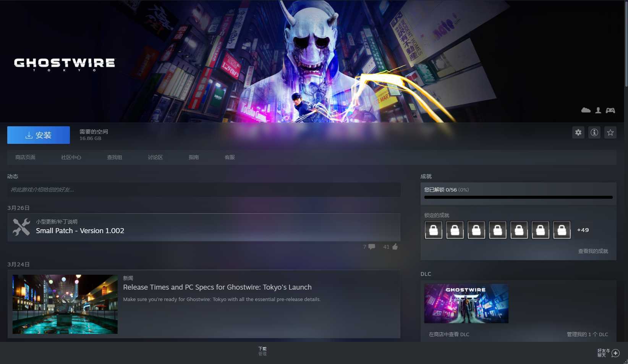
Task: Click the achievements progress bar
Action: coord(518,197)
